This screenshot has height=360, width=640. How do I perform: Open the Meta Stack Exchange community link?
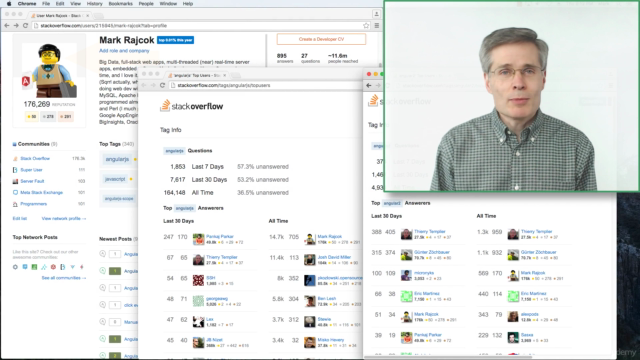coord(42,193)
